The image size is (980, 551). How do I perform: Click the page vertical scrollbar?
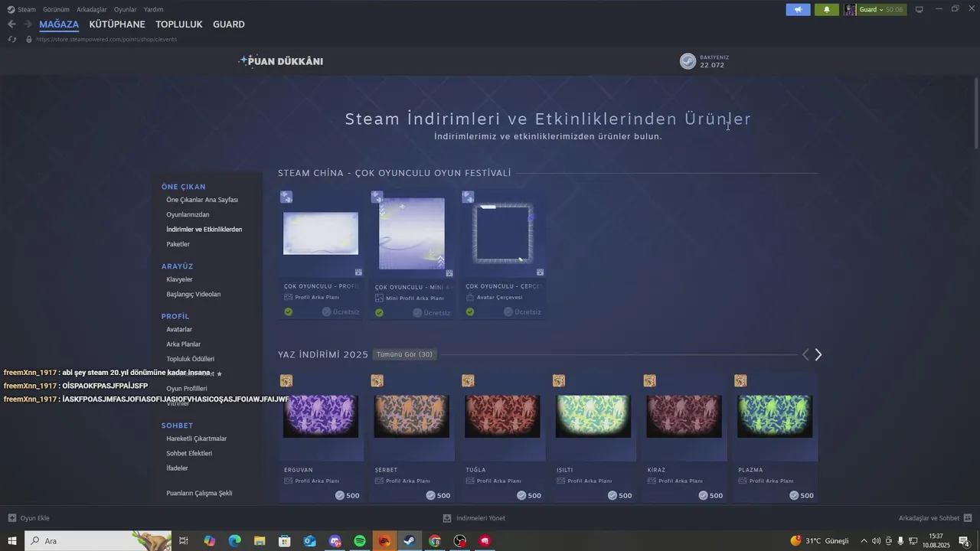[976, 113]
